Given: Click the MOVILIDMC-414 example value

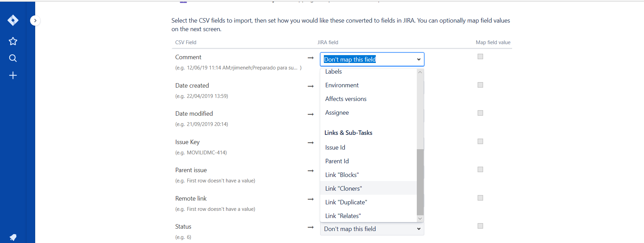Looking at the screenshot, I should 207,153.
